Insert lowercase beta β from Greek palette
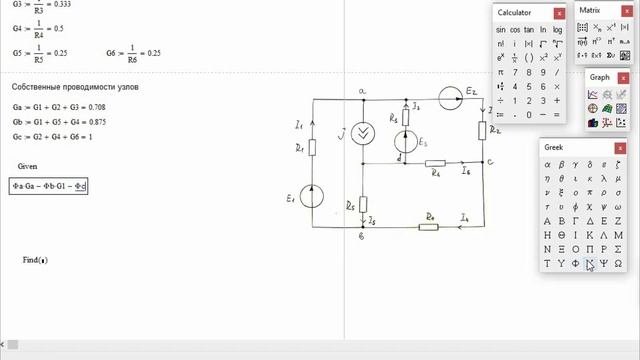 (561, 164)
